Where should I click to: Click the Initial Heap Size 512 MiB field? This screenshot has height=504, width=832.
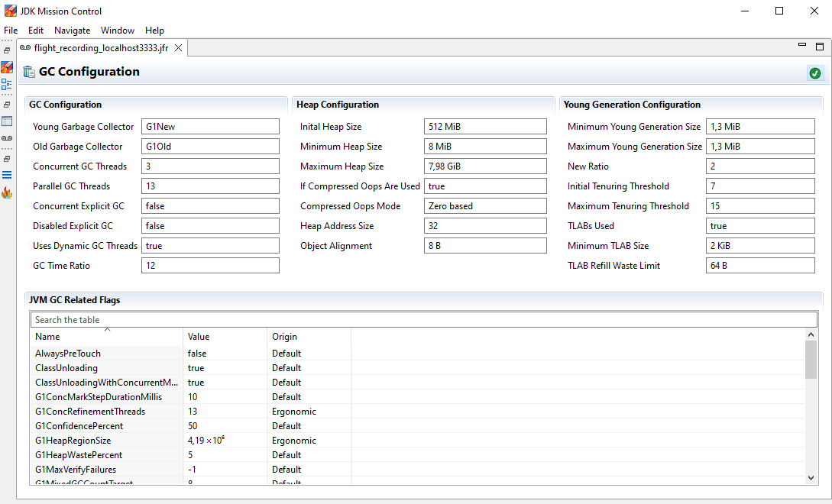coord(485,126)
